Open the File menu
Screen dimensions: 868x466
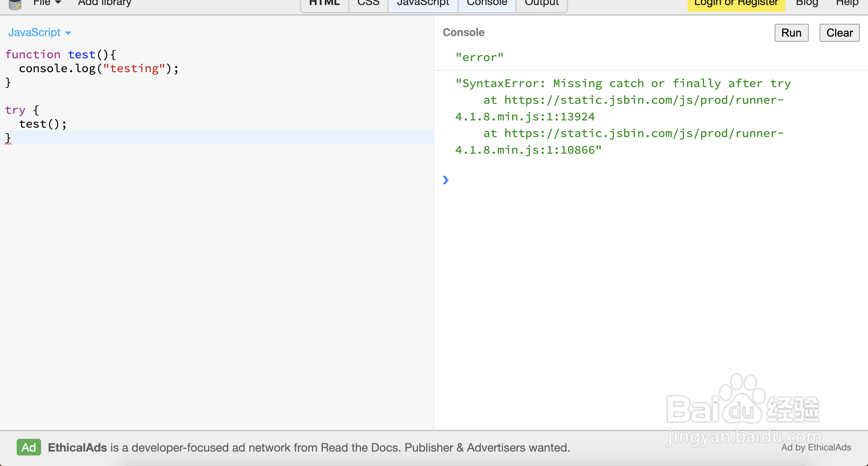pos(47,3)
